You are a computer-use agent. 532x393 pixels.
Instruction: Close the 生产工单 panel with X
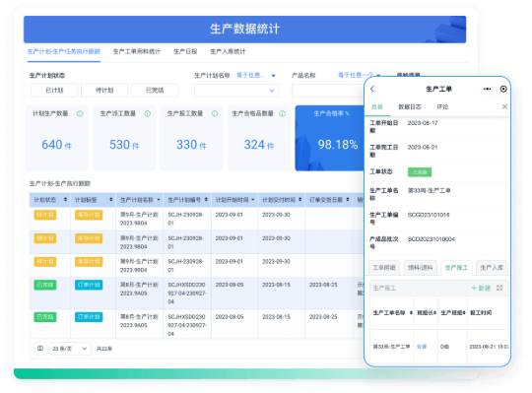(x=504, y=106)
